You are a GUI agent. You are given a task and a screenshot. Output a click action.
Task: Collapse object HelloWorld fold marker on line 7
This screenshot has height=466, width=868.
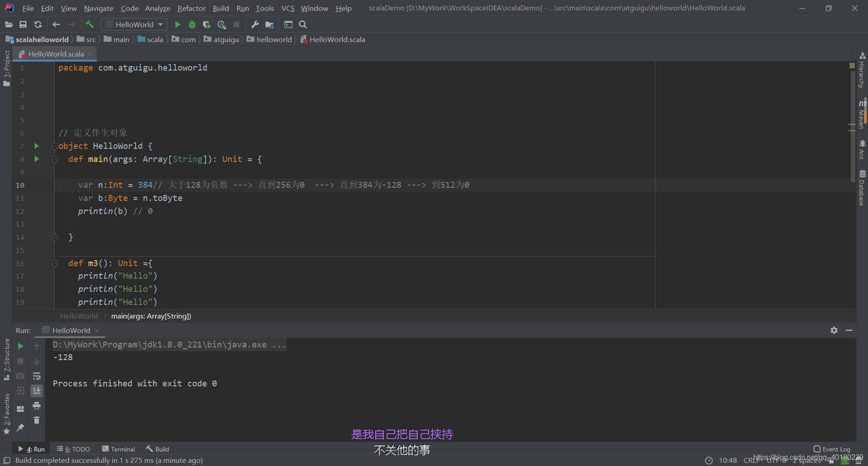[54, 146]
